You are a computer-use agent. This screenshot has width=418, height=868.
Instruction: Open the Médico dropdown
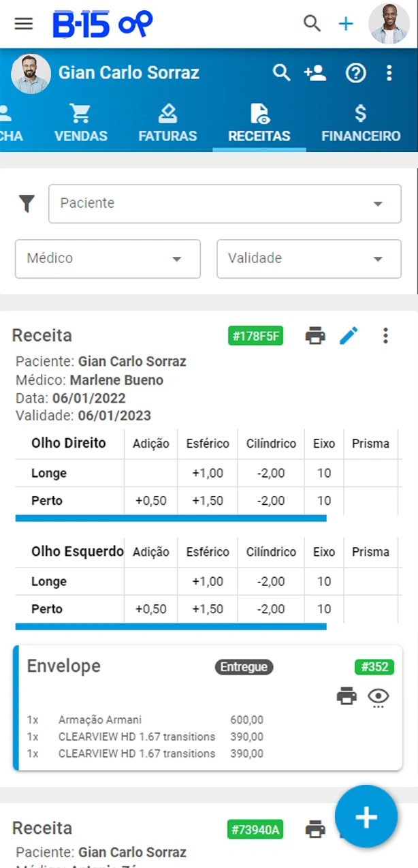tap(108, 259)
